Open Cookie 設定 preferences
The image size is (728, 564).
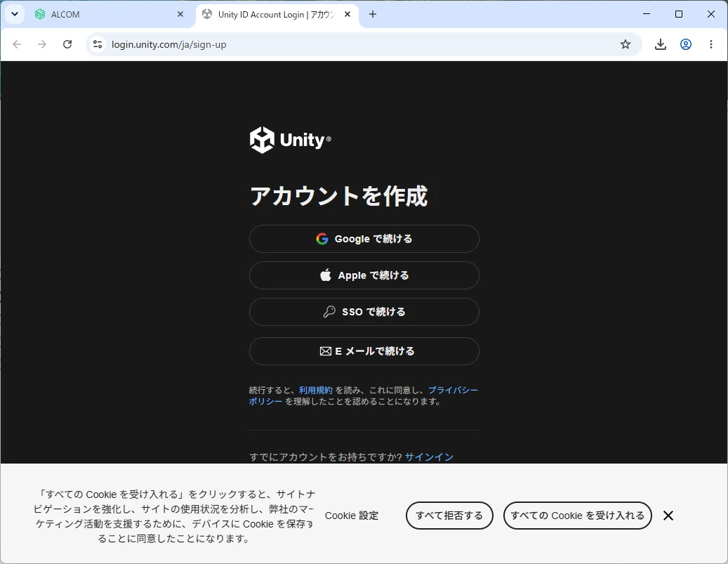352,516
